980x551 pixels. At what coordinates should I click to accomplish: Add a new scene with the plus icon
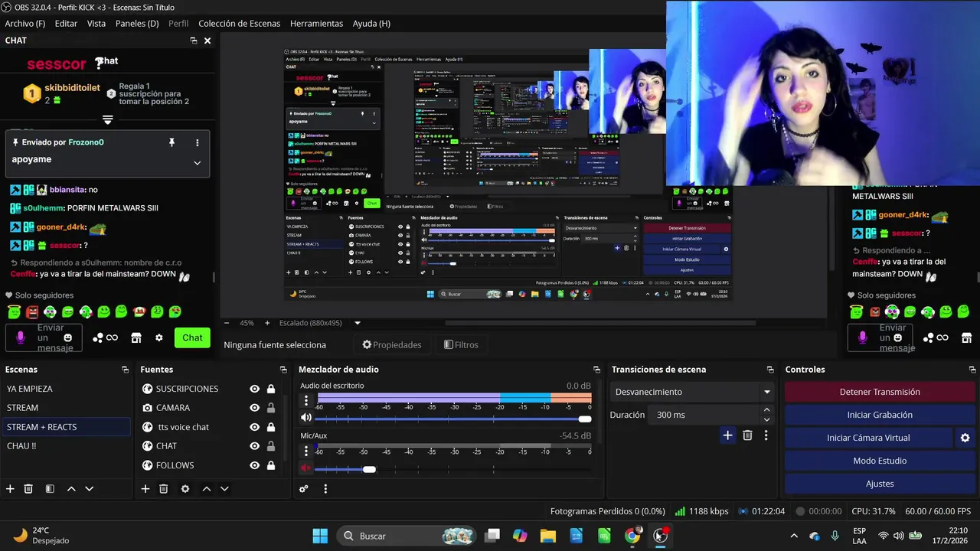[10, 489]
